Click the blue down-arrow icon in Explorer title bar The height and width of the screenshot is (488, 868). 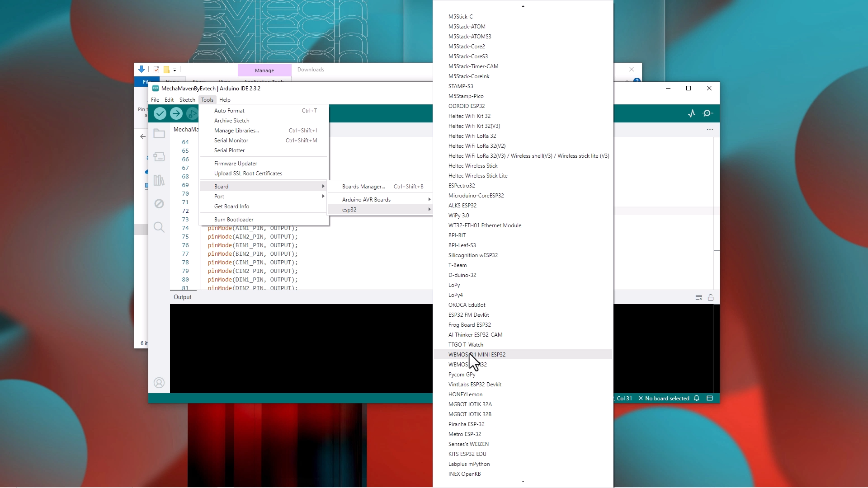142,69
